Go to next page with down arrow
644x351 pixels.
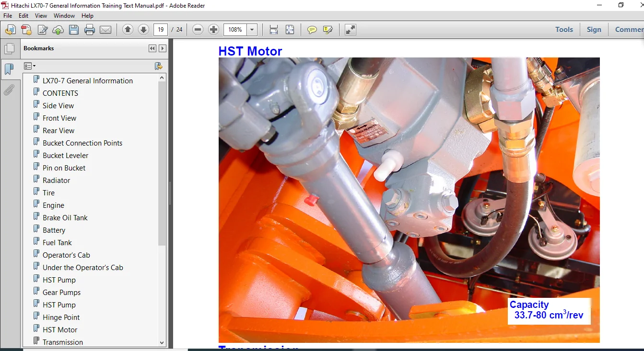[143, 30]
